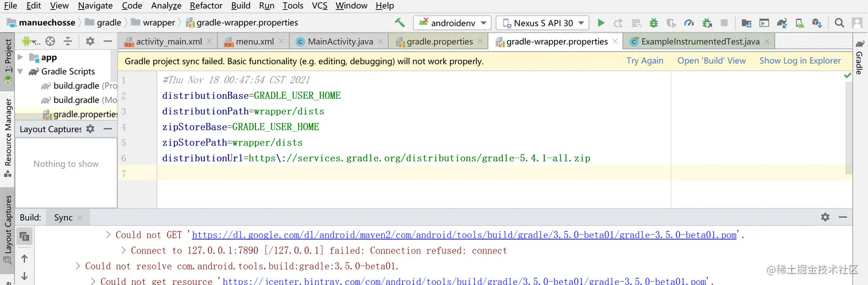Click the Stop square icon

coord(724,23)
